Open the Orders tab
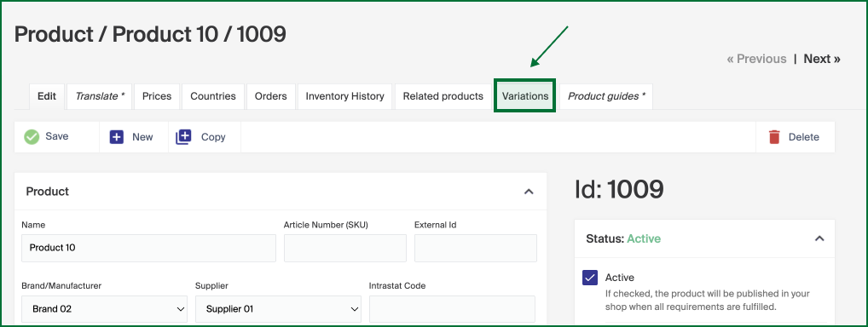This screenshot has height=327, width=868. 270,96
